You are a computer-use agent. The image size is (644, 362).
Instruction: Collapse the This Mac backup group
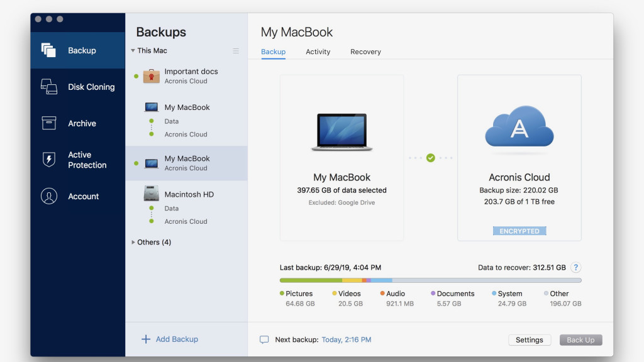133,51
